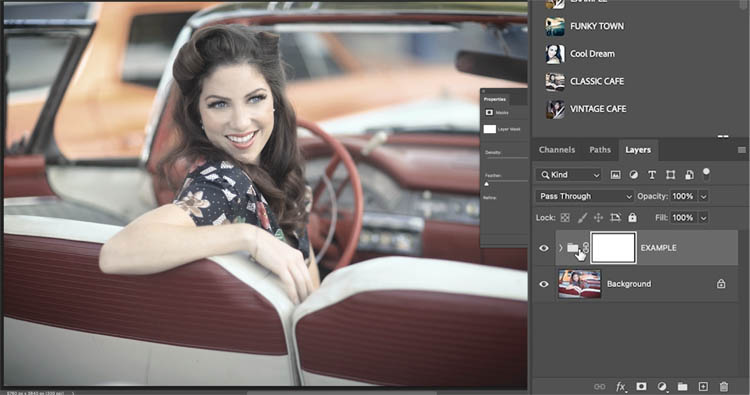
Task: Click the Background layer lock icon
Action: click(x=721, y=284)
